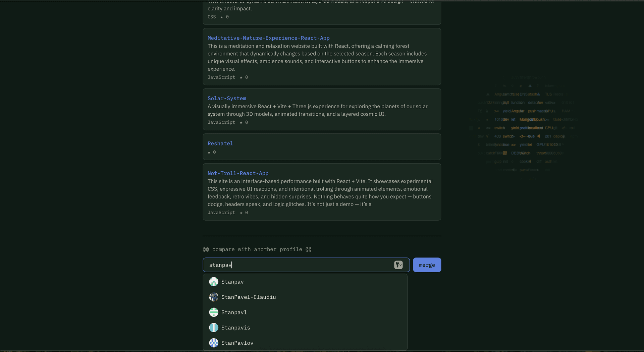Click StanPavel-Claudiu avatar photo
The image size is (644, 352).
coord(214,297)
